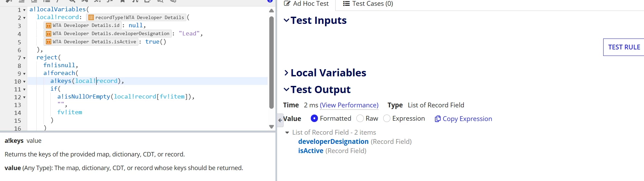
Task: Click the recordType WTA Developer Details icon
Action: click(x=91, y=17)
